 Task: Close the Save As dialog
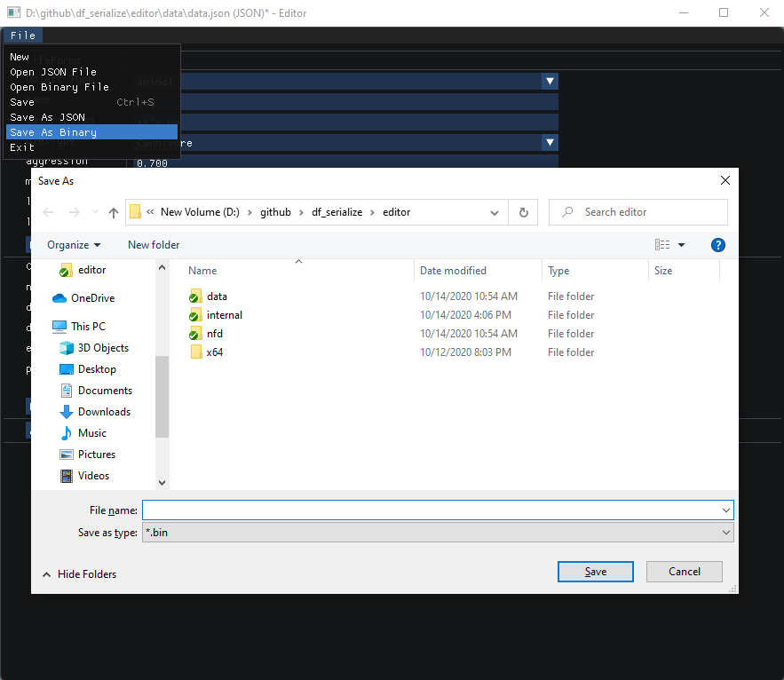[x=725, y=180]
